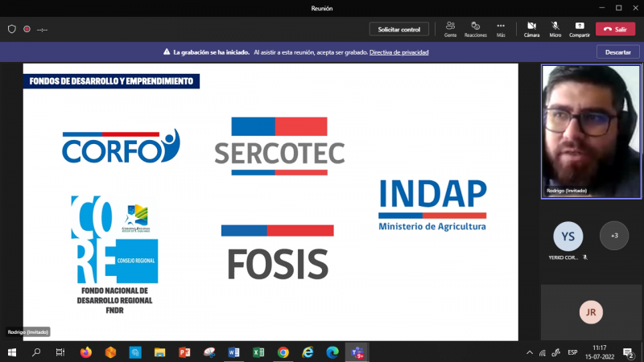Open the Gente participants panel
Viewport: 644px width, 362px height.
450,30
